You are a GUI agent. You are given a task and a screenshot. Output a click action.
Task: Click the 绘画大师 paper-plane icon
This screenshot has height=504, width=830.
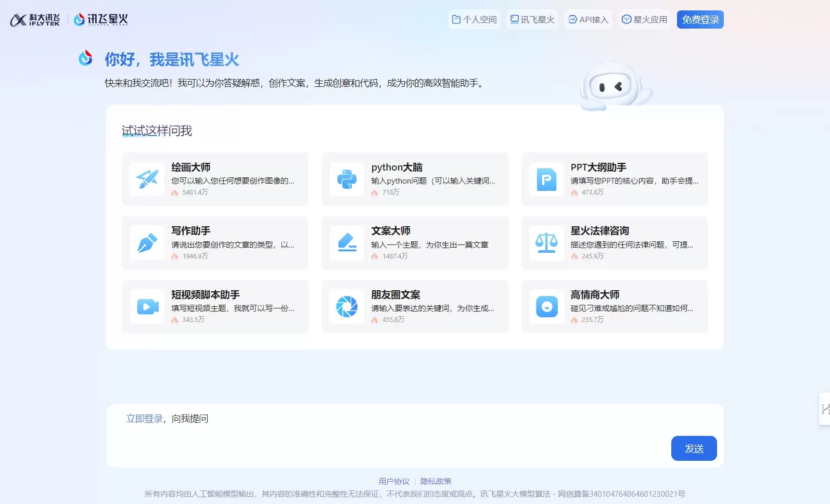click(x=147, y=179)
